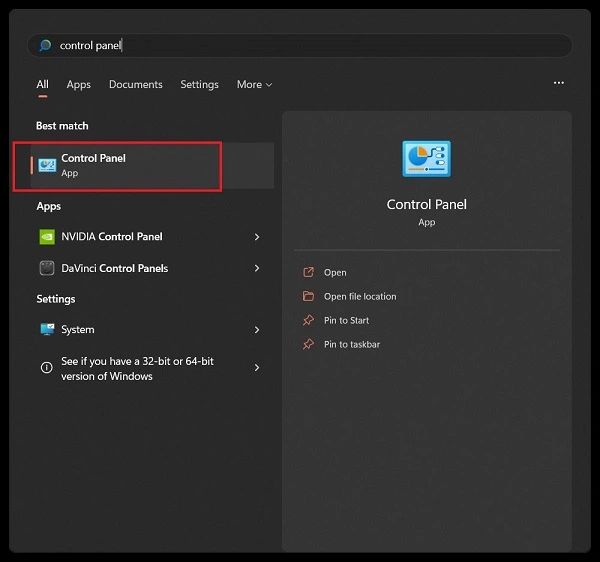
Task: Open the three-dot options menu
Action: (559, 83)
